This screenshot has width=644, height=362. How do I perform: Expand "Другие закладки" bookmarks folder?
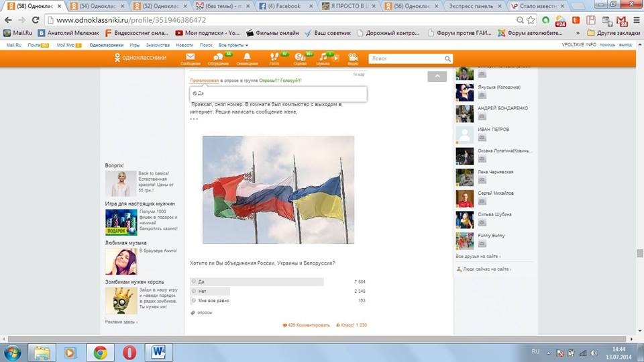pyautogui.click(x=609, y=32)
